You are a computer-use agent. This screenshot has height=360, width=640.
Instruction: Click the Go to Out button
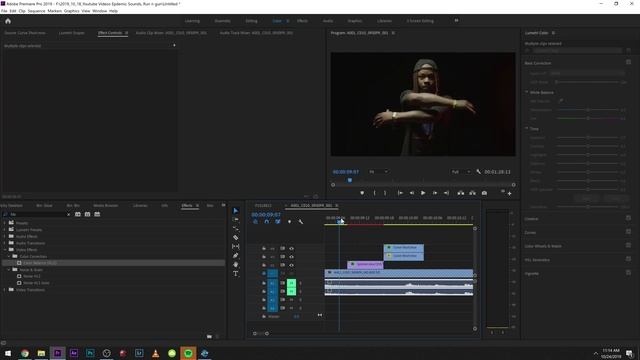click(x=447, y=193)
